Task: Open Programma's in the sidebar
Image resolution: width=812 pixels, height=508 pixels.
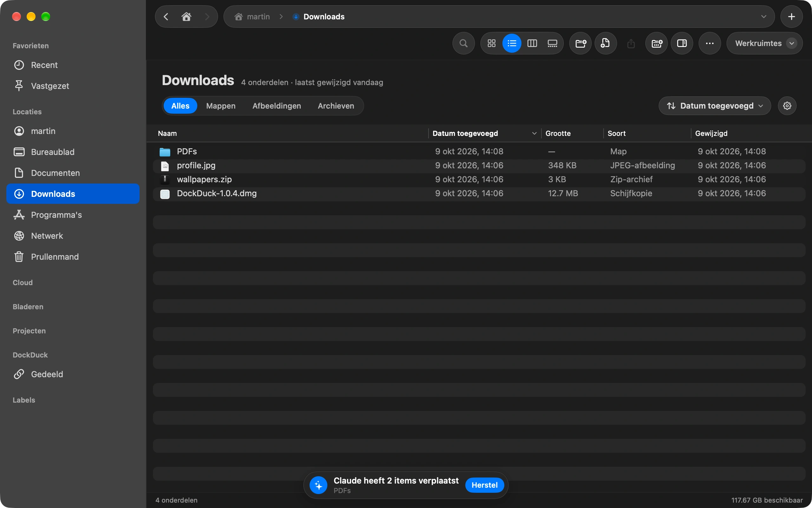Action: (73, 215)
